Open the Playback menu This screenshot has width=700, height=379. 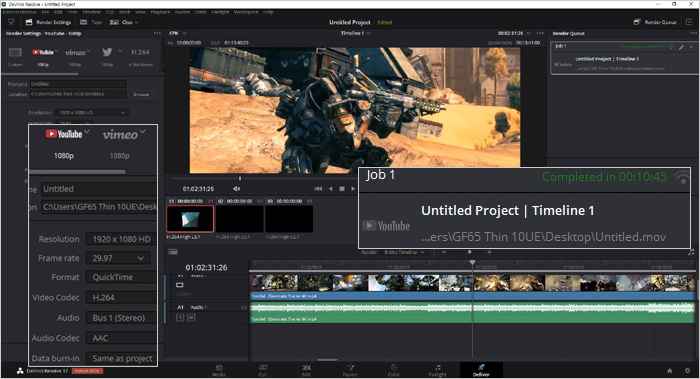point(160,12)
